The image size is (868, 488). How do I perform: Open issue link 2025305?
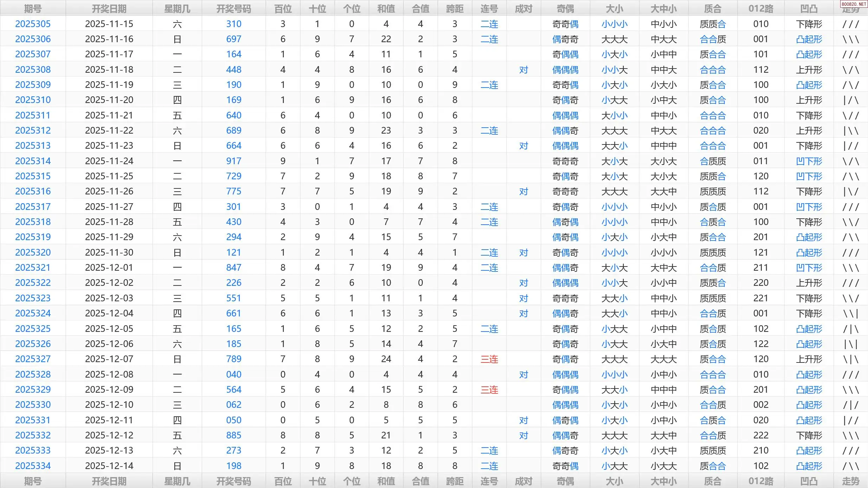pyautogui.click(x=33, y=24)
